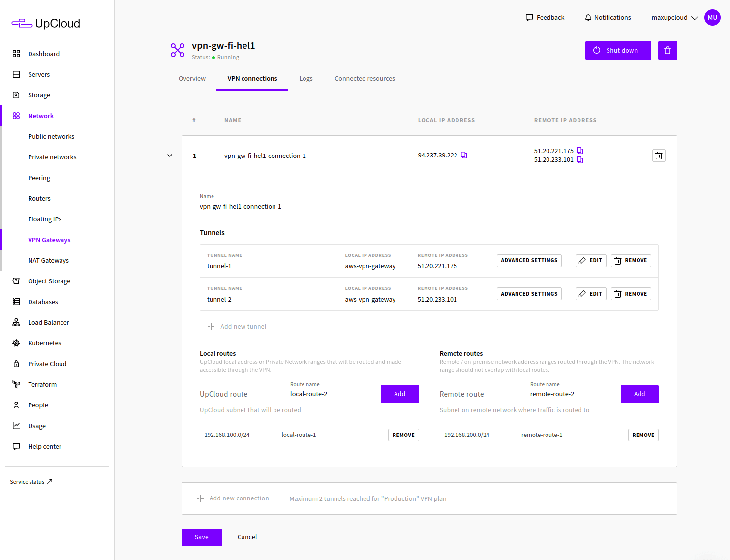Focus the Remote route input field
730x560 pixels.
pos(481,394)
